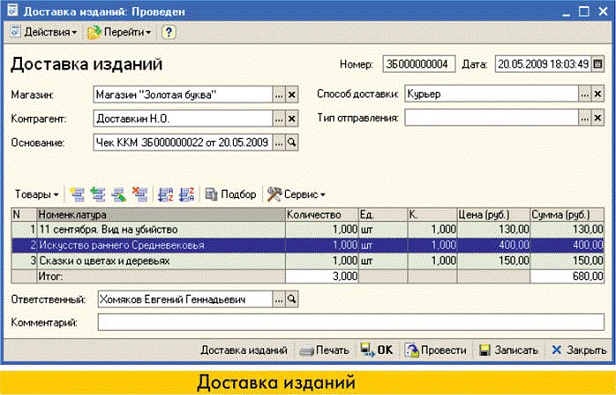The height and width of the screenshot is (395, 616).
Task: Click the Основание field with Чек ККМ
Action: pos(183,142)
